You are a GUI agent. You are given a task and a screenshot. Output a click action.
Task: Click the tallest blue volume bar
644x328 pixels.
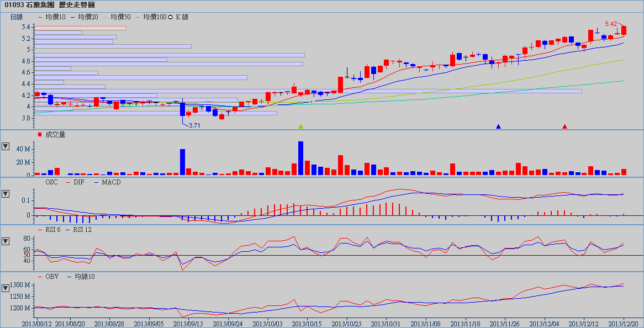click(x=300, y=158)
